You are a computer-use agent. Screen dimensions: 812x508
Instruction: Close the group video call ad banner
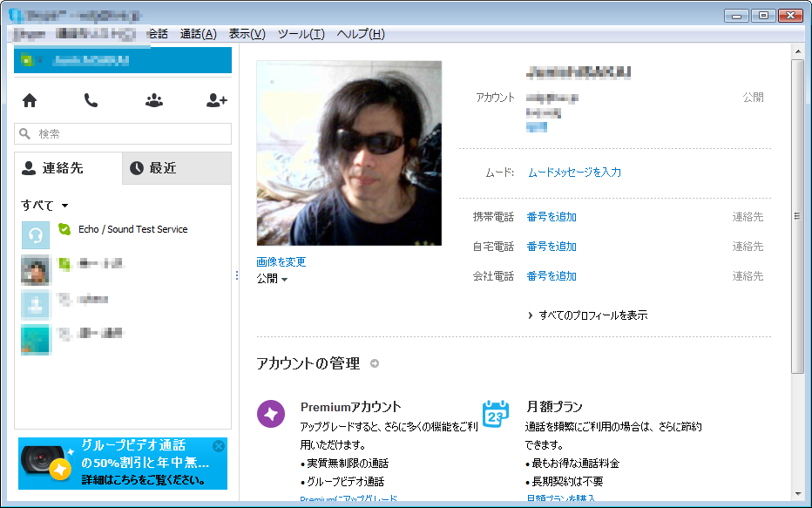point(219,446)
